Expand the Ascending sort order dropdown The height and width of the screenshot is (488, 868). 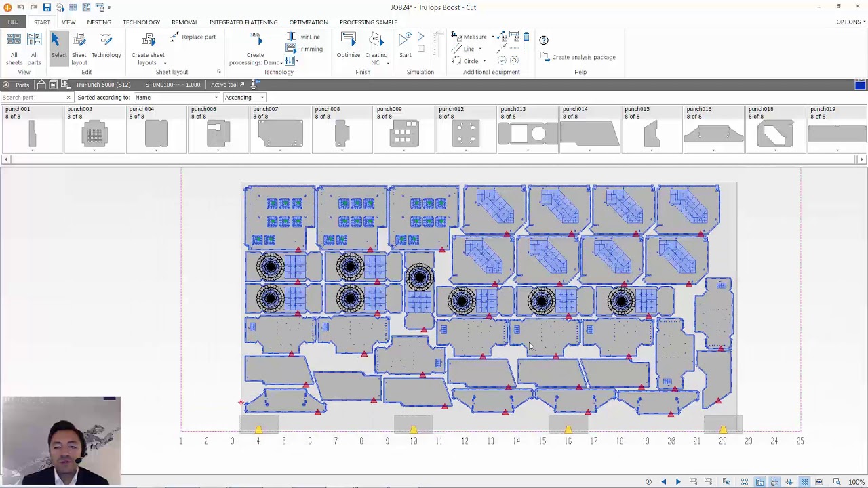tap(243, 98)
